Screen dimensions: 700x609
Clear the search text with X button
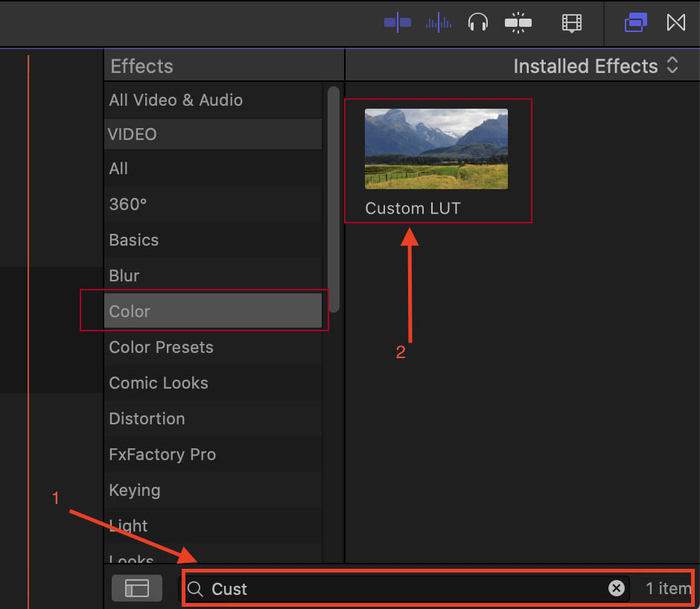click(x=617, y=588)
